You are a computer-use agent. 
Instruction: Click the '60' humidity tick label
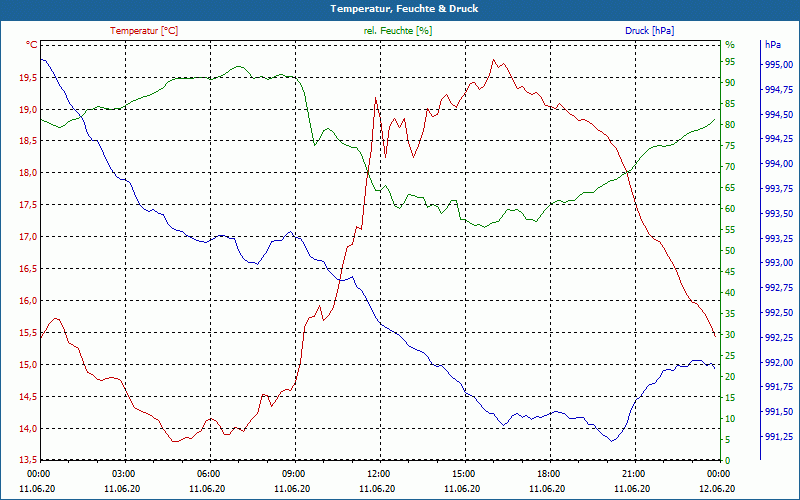click(730, 209)
